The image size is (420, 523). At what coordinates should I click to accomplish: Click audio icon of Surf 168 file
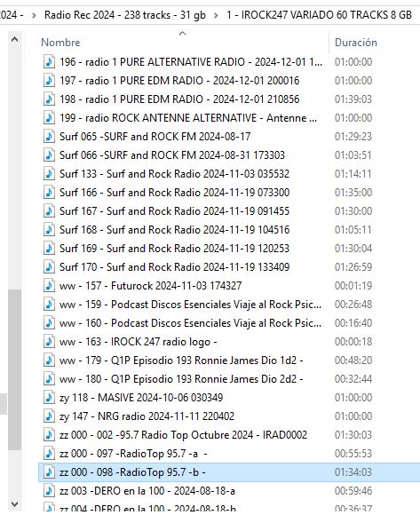click(x=49, y=230)
